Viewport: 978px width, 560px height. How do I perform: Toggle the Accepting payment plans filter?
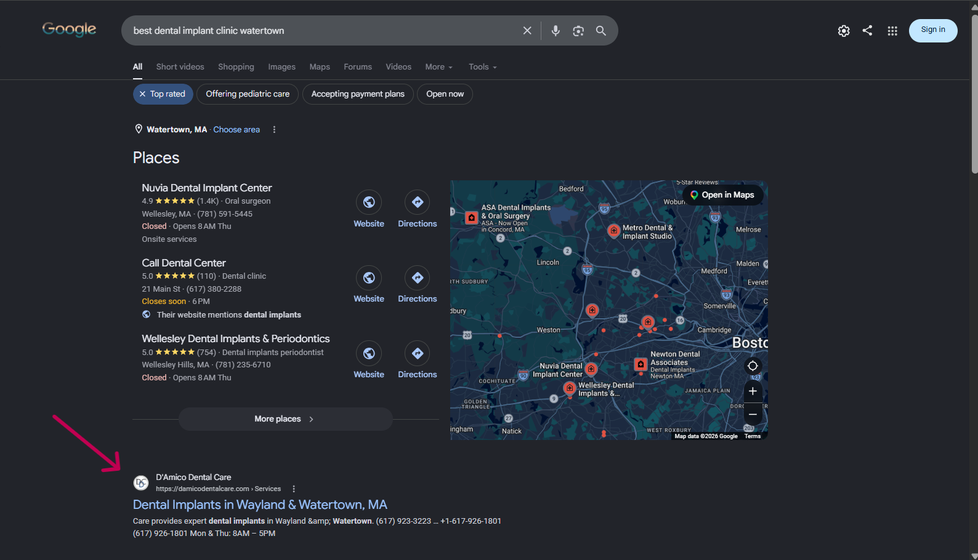(358, 94)
